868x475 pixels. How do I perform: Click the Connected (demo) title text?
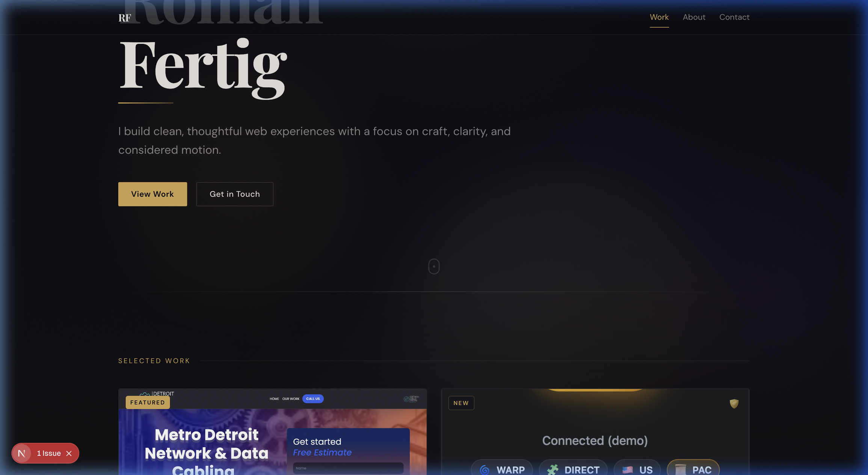click(x=595, y=440)
